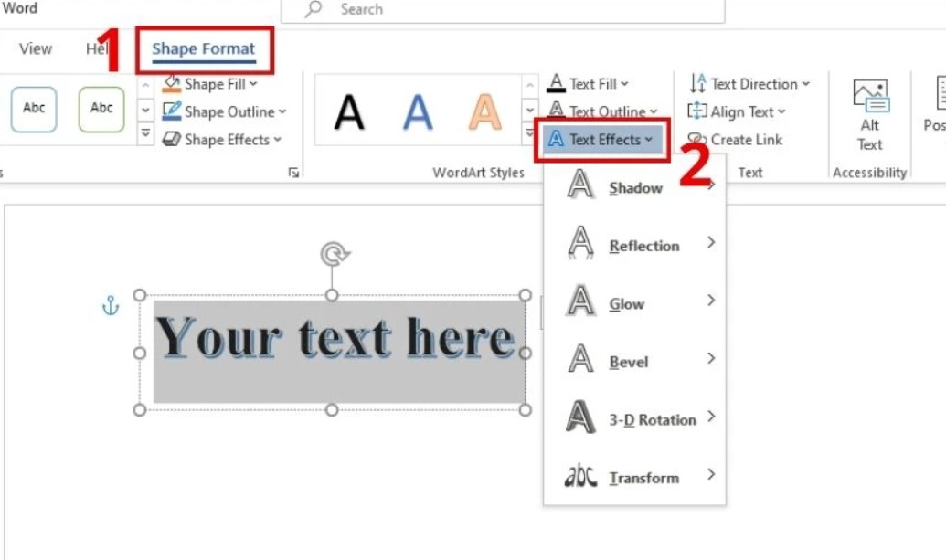Expand the Transform chevron arrow
Image resolution: width=946 pixels, height=560 pixels.
[x=711, y=474]
